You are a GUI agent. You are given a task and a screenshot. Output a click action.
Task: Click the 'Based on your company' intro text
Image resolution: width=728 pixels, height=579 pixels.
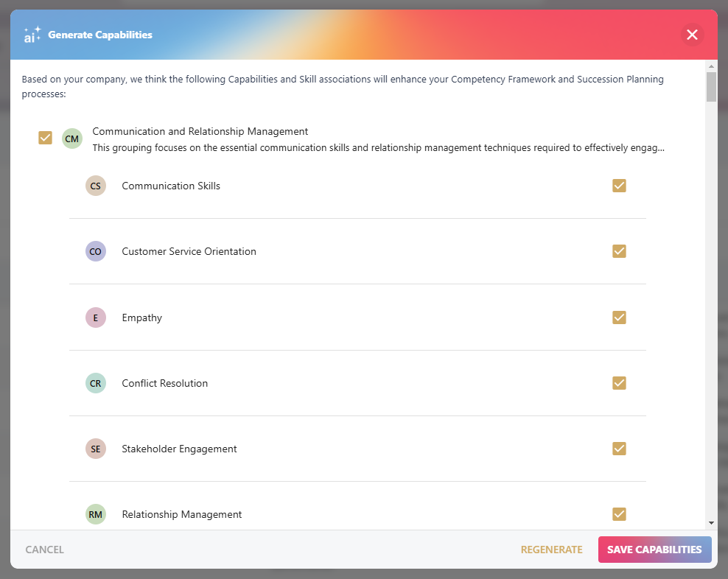(x=343, y=86)
